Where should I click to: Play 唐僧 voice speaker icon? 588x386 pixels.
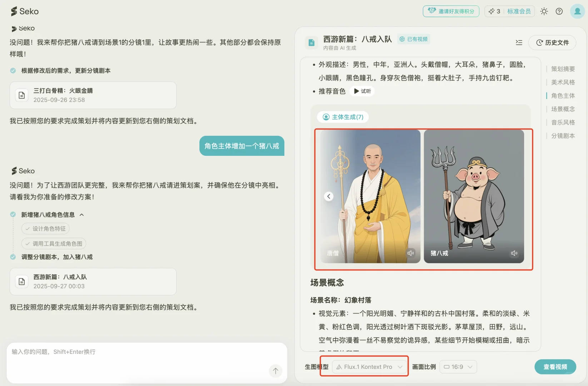click(410, 253)
